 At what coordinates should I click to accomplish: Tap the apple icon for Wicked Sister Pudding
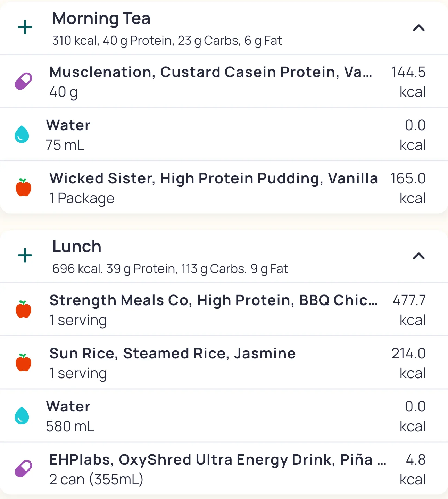coord(23,188)
